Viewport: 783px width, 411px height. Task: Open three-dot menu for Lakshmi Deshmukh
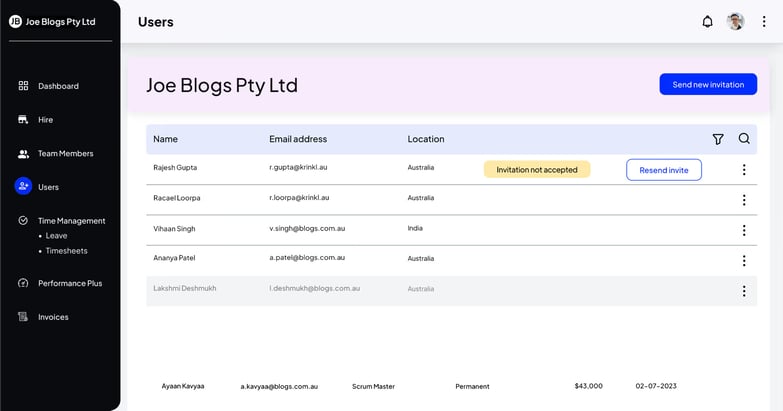click(x=744, y=291)
